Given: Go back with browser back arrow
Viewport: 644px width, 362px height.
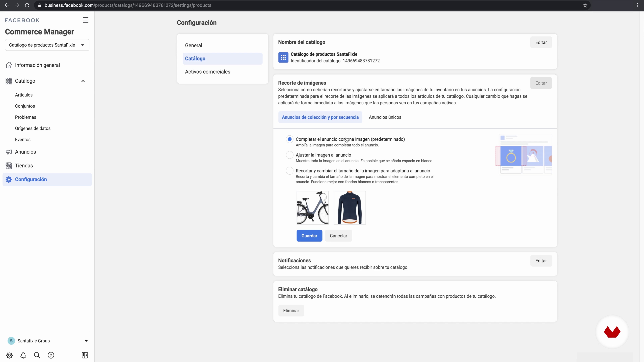Looking at the screenshot, I should pos(7,5).
